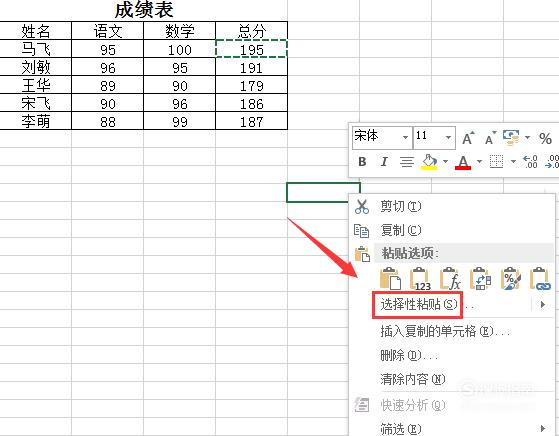Screen dimensions: 559x436
Task: Click the 成绩表 title cell
Action: pyautogui.click(x=144, y=10)
